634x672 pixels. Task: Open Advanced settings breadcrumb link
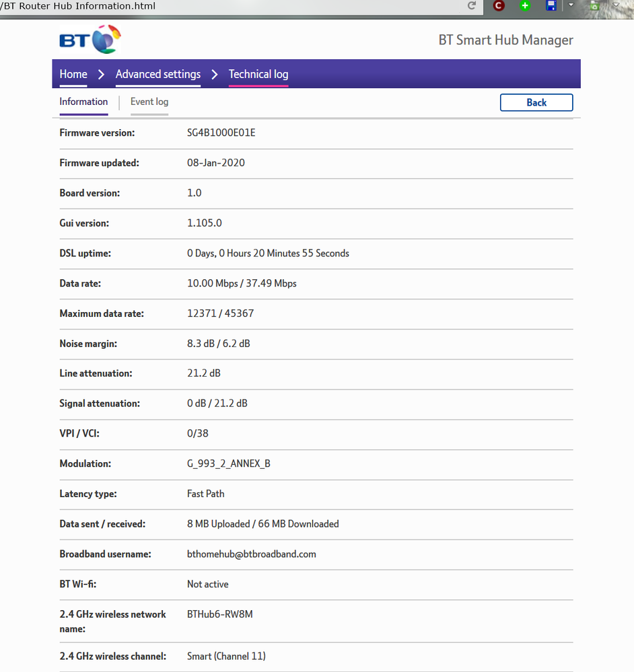(x=157, y=74)
